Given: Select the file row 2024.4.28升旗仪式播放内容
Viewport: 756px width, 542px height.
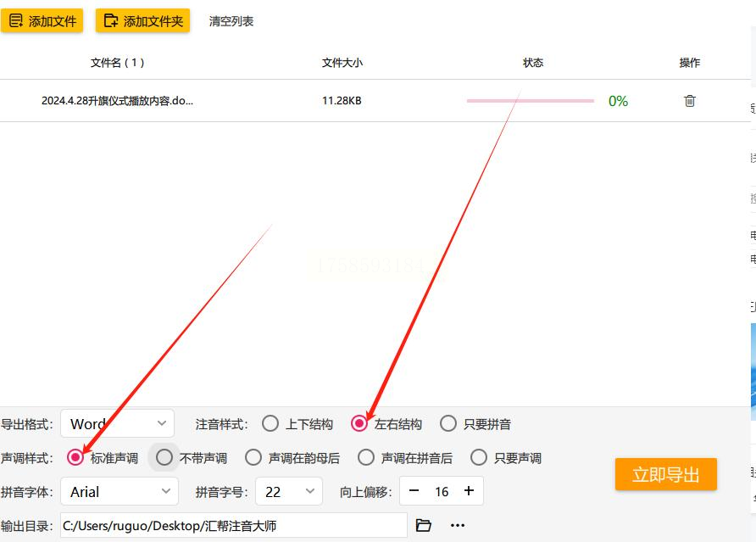Looking at the screenshot, I should pyautogui.click(x=375, y=100).
